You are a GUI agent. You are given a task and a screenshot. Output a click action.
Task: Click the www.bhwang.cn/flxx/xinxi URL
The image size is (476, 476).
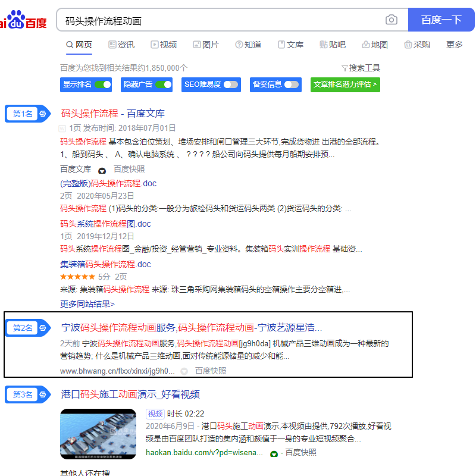(117, 371)
